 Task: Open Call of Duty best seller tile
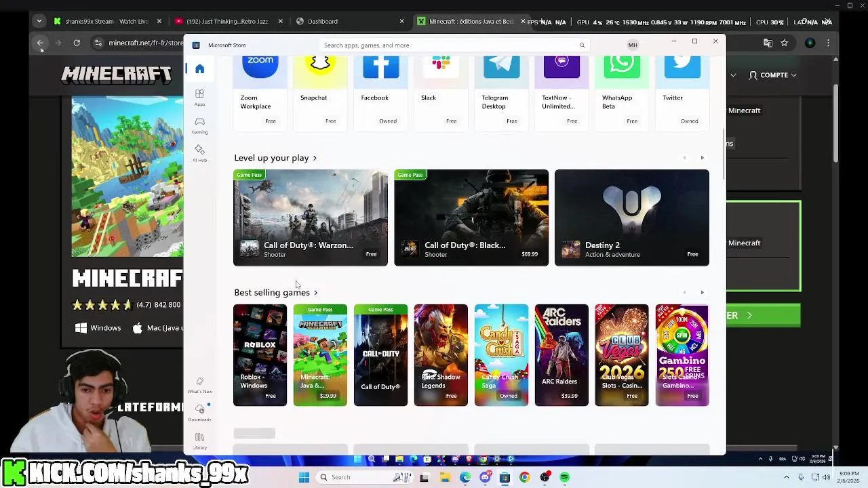click(x=380, y=355)
